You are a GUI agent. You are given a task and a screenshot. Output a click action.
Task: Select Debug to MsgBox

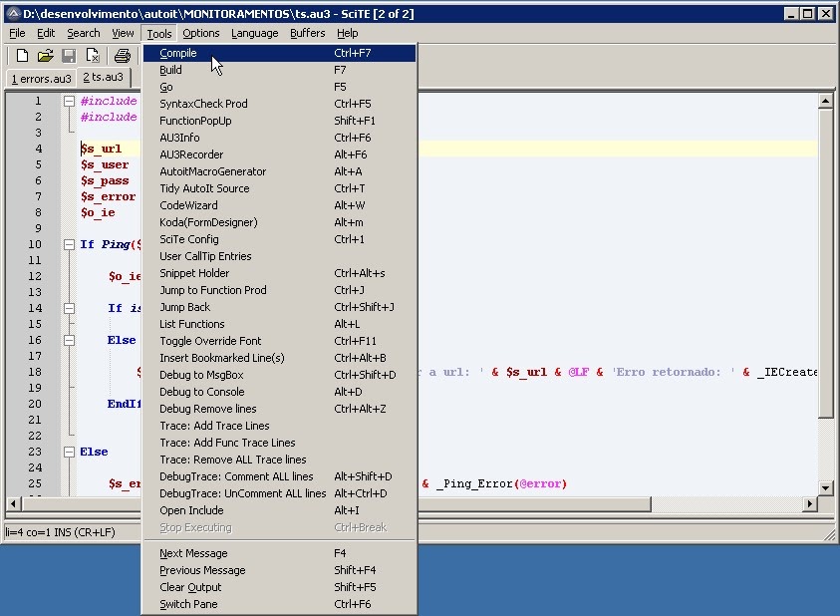coord(279,376)
